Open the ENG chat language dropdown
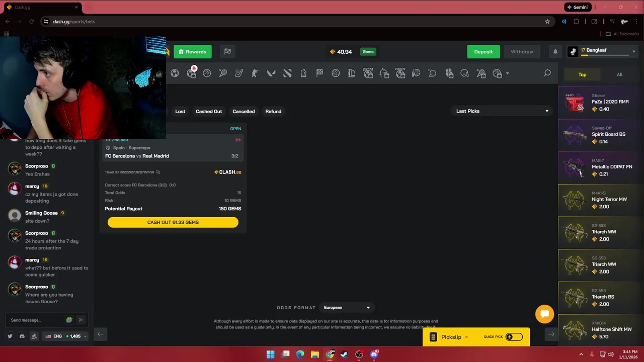This screenshot has width=644, height=362. point(66,336)
